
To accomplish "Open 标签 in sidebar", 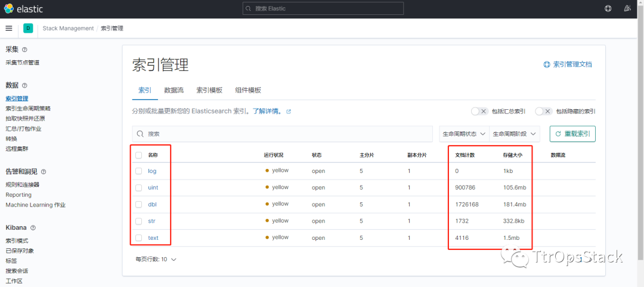I will [11, 261].
